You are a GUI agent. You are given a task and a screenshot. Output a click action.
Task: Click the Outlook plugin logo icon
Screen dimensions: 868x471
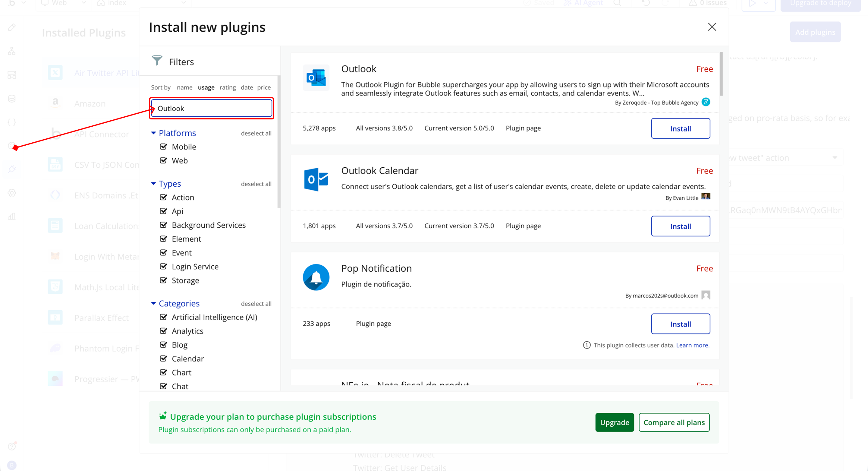coord(316,78)
